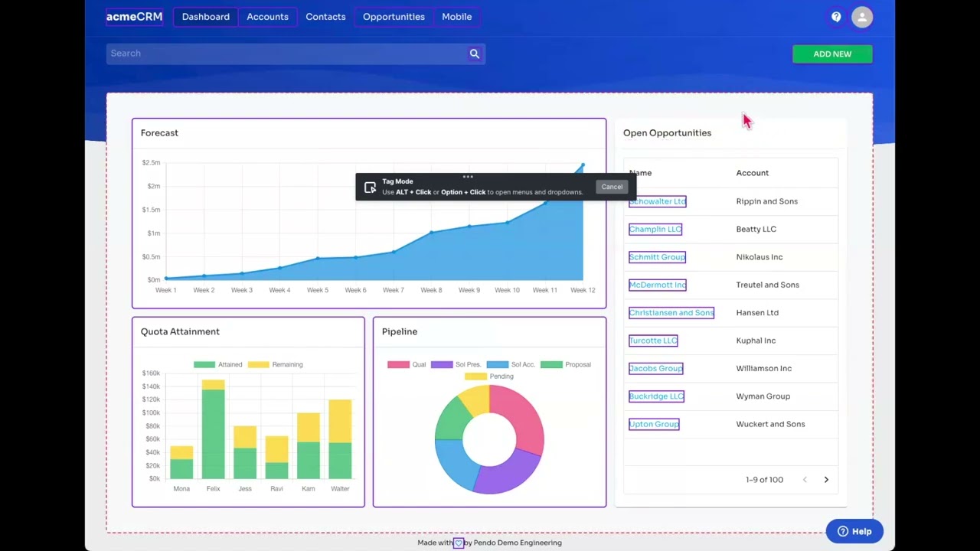Screen dimensions: 980x551
Task: Open the Mobile tab
Action: [x=456, y=17]
